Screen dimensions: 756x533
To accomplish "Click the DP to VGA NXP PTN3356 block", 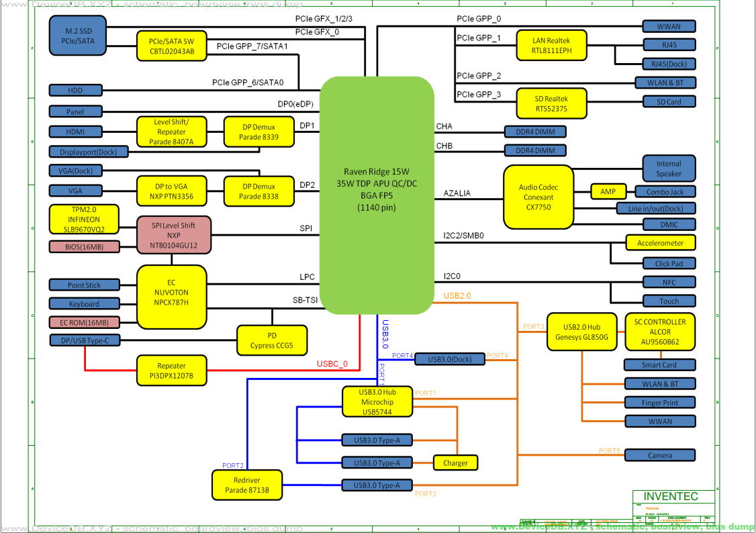I will click(171, 191).
